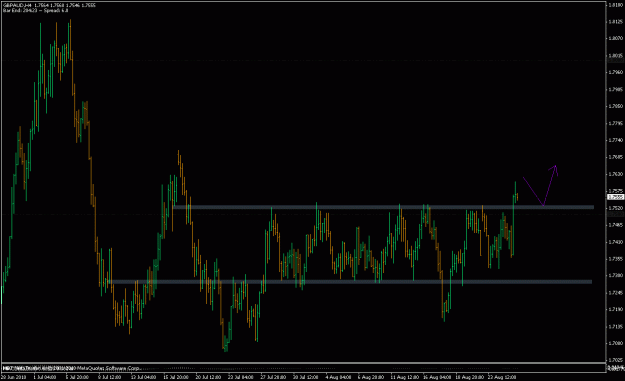Click the 15 Jul 20:00 time label
Screen dimensions: 625x381
point(176,377)
